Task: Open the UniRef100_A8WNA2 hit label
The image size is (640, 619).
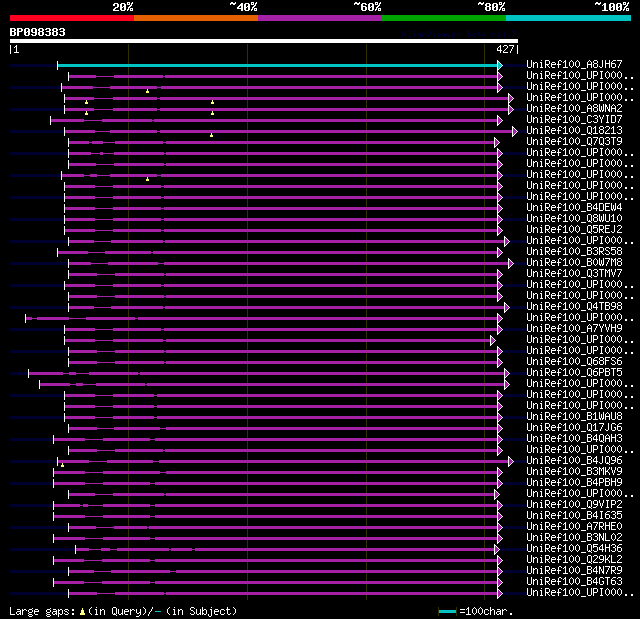Action: click(x=574, y=109)
